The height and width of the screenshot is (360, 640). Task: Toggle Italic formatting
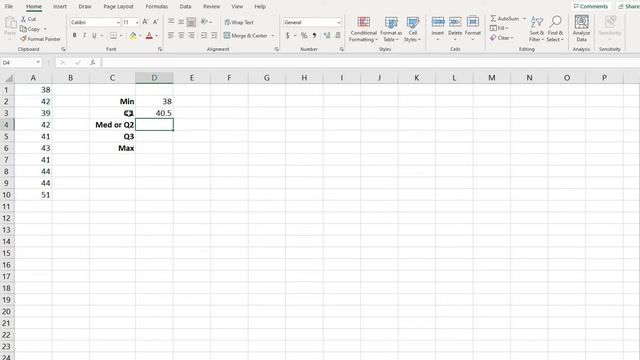pyautogui.click(x=84, y=36)
